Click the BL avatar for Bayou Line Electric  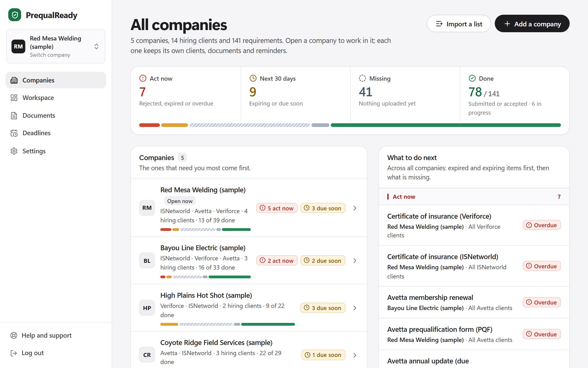[x=147, y=261]
